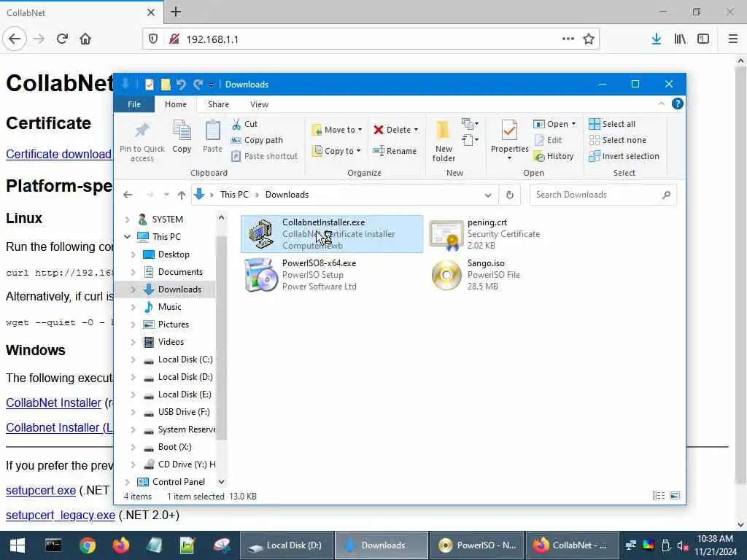
Task: Open recent locations dropdown arrow
Action: click(166, 195)
